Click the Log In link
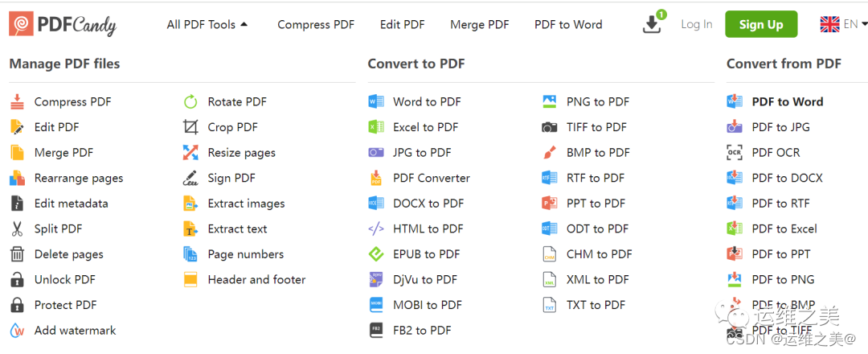Image resolution: width=868 pixels, height=354 pixels. 696,24
